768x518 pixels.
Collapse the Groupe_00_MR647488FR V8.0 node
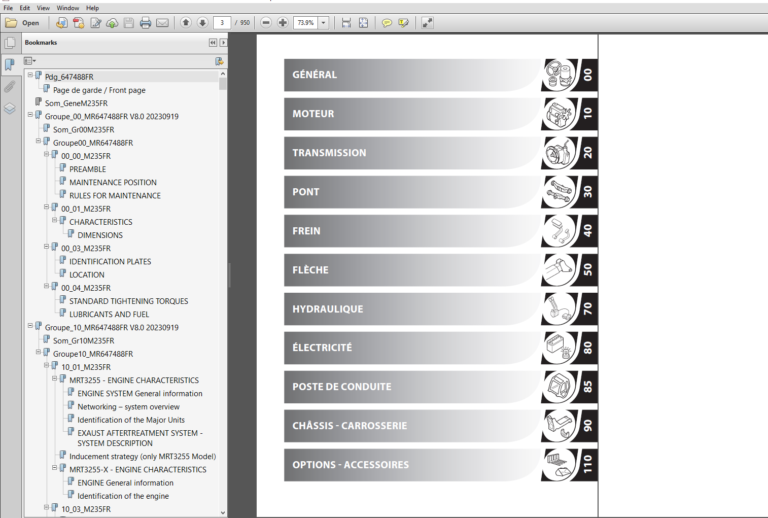point(30,115)
